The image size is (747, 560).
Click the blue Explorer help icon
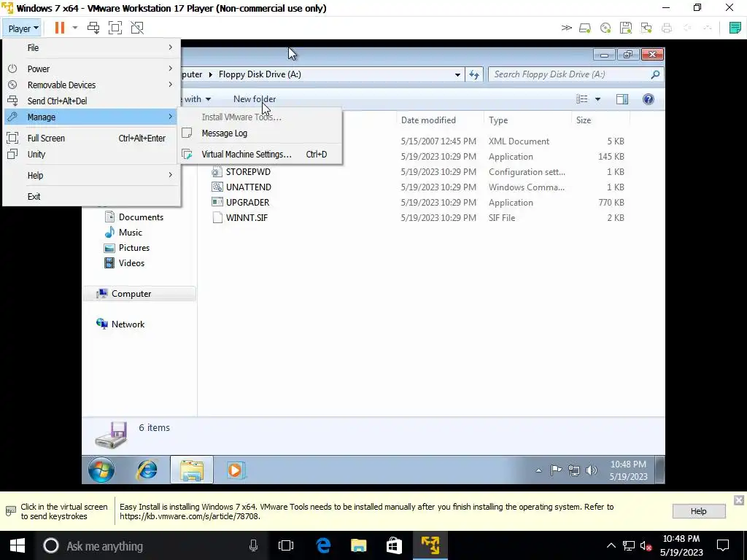pos(648,99)
